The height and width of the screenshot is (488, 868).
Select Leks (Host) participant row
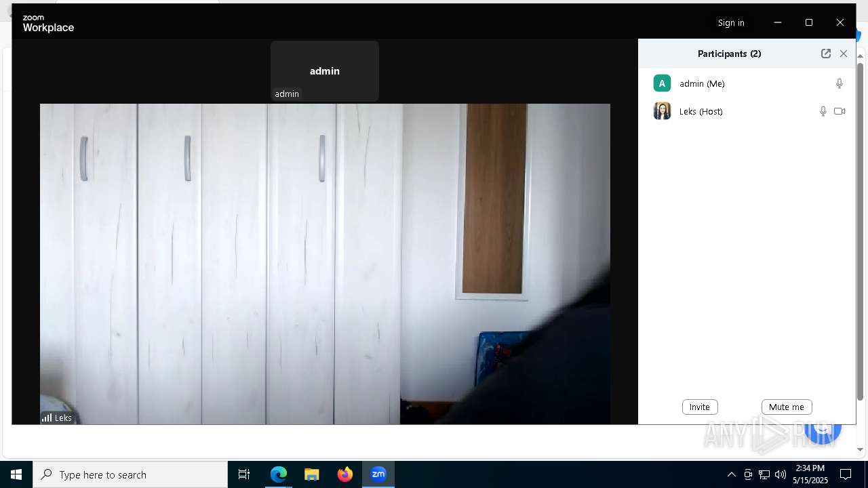coord(747,111)
